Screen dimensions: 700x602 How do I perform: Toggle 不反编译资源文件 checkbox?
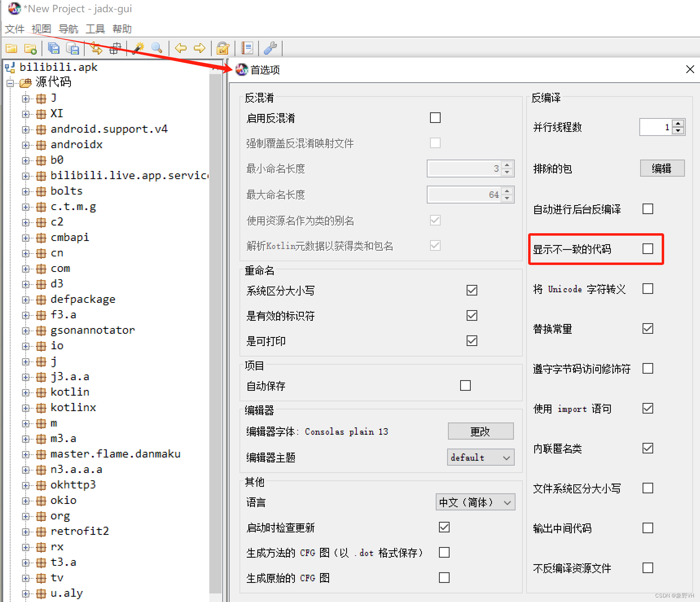pos(648,568)
